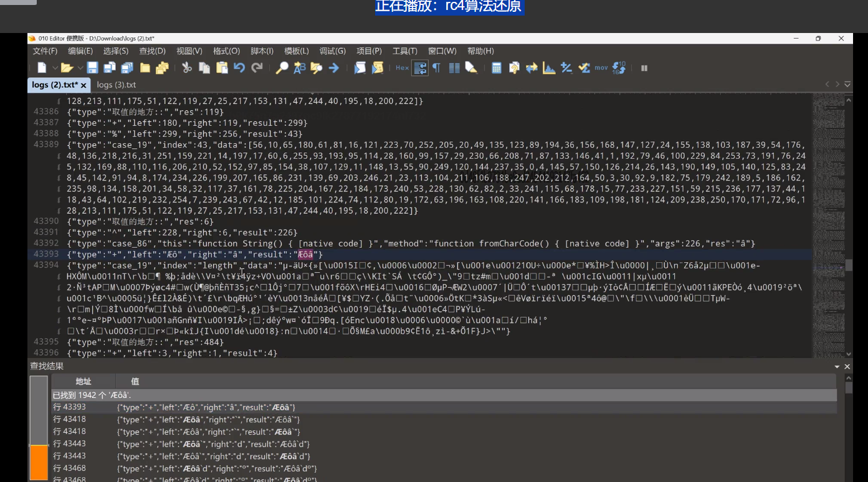Click the Cut scissors icon
This screenshot has height=482, width=868.
186,68
